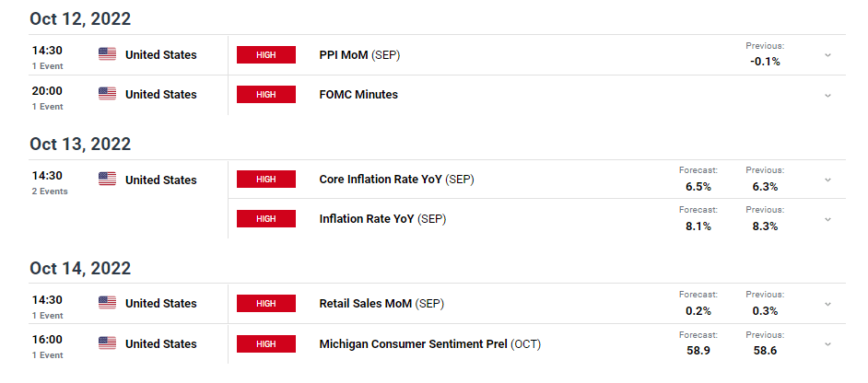Expand the PPI MoM event details chevron
The image size is (868, 383).
[x=827, y=55]
